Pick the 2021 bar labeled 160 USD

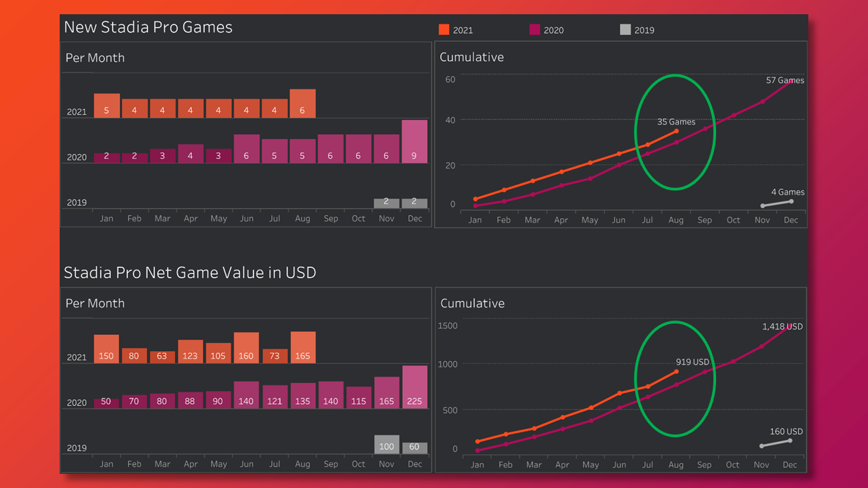pos(247,348)
